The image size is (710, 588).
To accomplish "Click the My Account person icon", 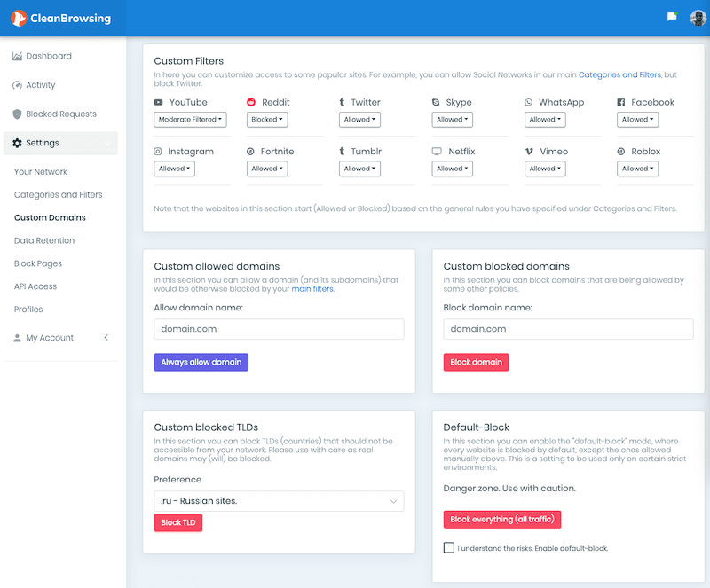I will tap(17, 338).
